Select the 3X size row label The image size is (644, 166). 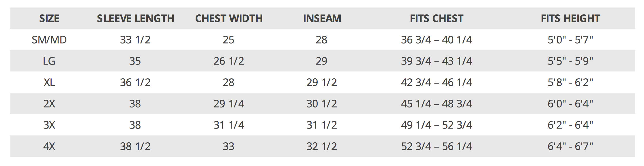tap(49, 125)
